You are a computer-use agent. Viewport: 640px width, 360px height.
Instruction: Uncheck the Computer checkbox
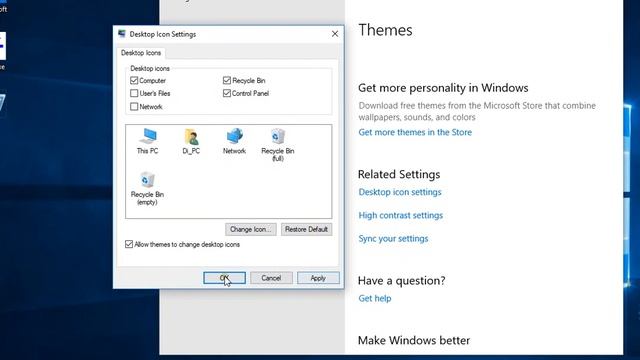(134, 80)
